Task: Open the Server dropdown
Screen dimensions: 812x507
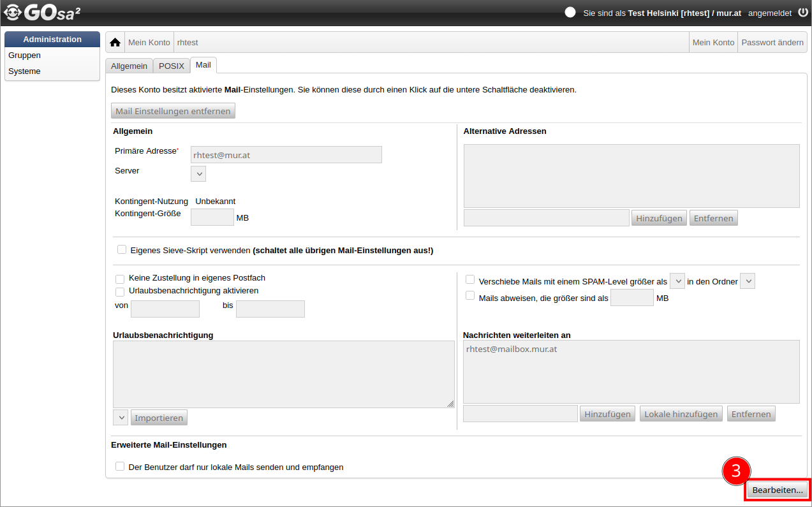Action: [x=198, y=173]
